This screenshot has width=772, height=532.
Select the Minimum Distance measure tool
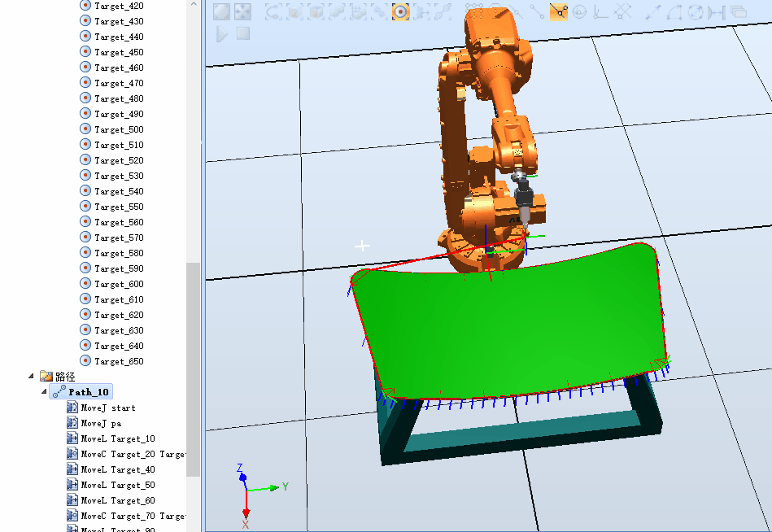(716, 12)
